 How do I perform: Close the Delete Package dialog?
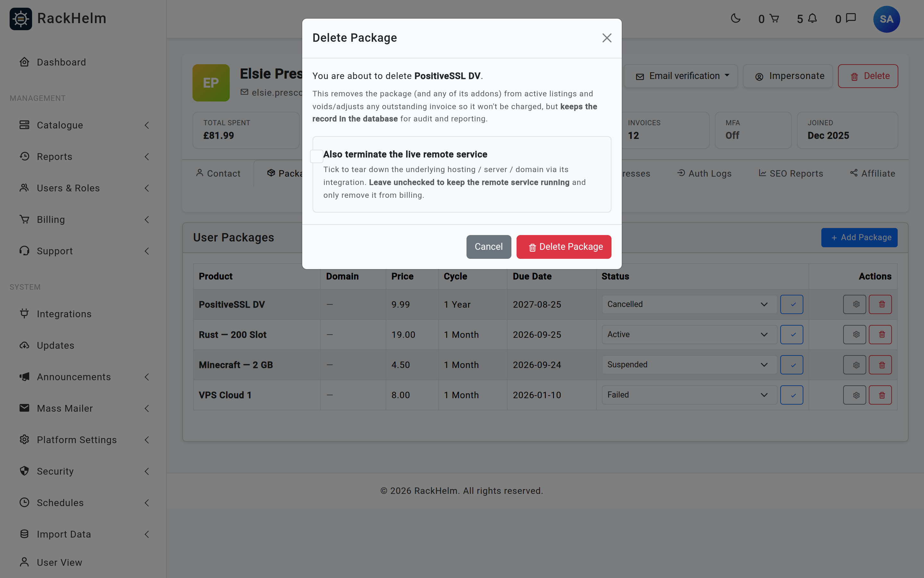(607, 38)
